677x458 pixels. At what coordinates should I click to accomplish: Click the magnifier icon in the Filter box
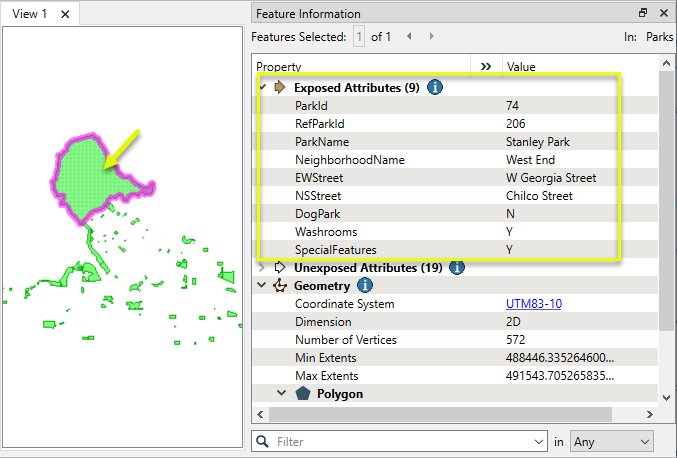[x=263, y=441]
